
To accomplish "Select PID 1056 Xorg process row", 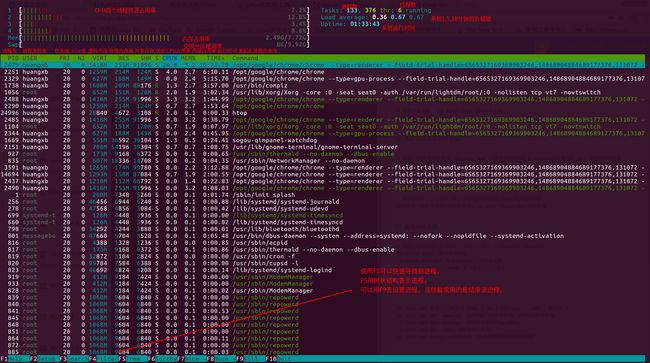I will coord(323,92).
